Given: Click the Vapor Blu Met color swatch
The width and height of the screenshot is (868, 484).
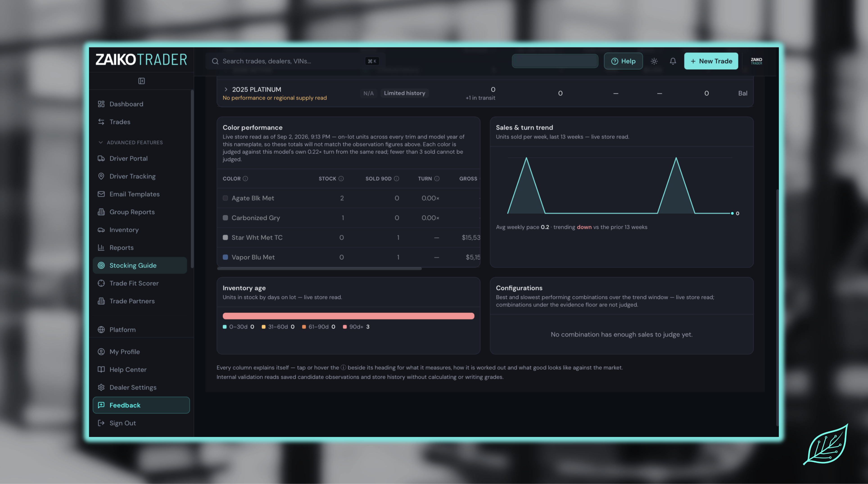Looking at the screenshot, I should click(x=225, y=257).
